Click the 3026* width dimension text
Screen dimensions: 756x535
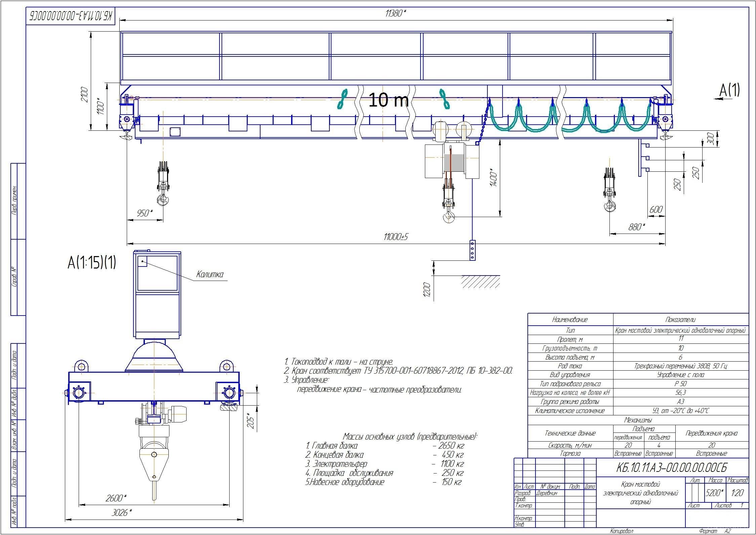click(x=121, y=513)
